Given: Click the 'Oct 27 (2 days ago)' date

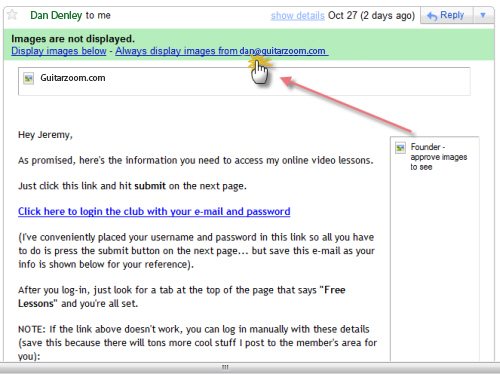Looking at the screenshot, I should pos(371,16).
